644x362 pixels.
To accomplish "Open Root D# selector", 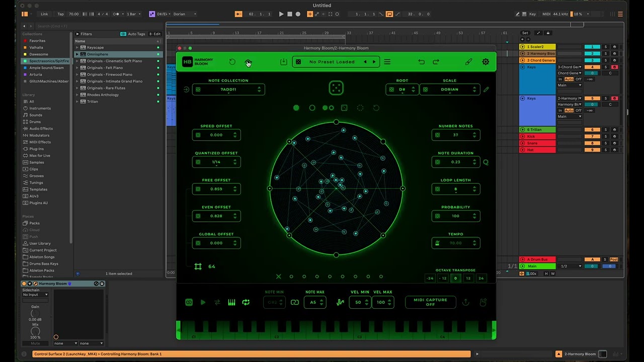I will (402, 89).
